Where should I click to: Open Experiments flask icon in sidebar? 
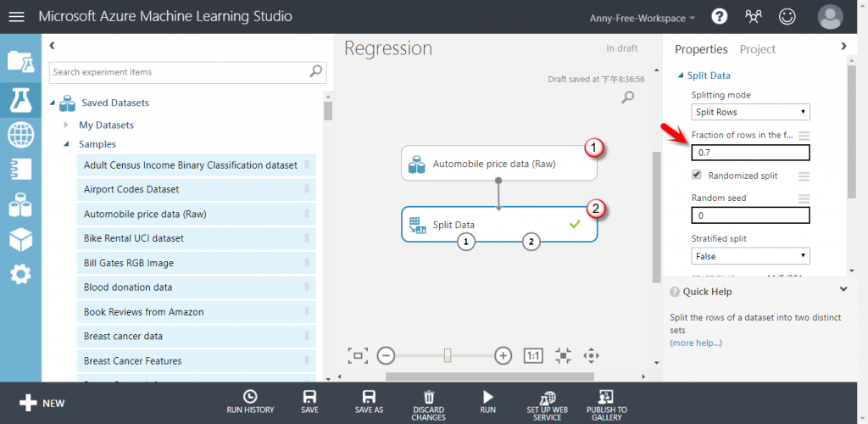[x=20, y=99]
